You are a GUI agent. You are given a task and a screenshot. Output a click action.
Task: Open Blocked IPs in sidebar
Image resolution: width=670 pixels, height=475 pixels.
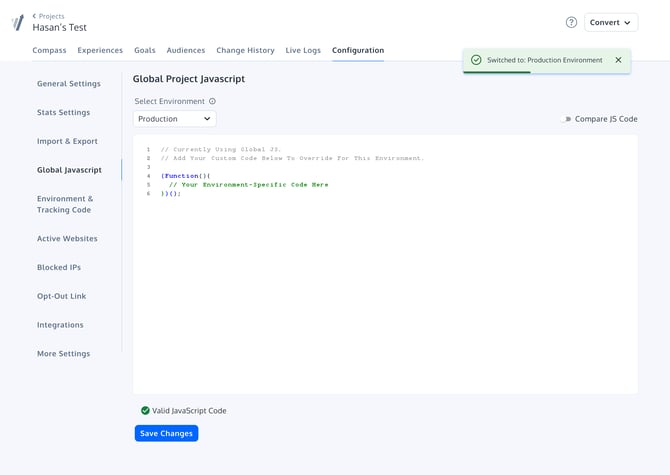59,267
